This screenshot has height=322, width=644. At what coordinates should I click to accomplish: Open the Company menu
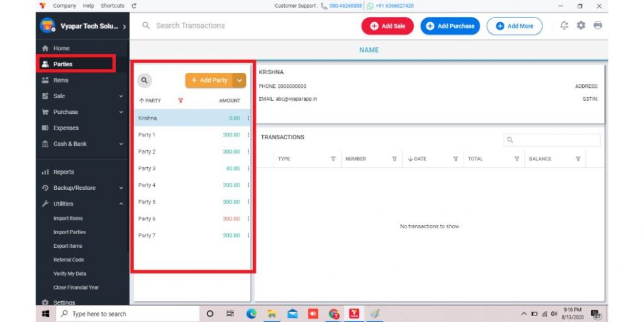click(64, 6)
